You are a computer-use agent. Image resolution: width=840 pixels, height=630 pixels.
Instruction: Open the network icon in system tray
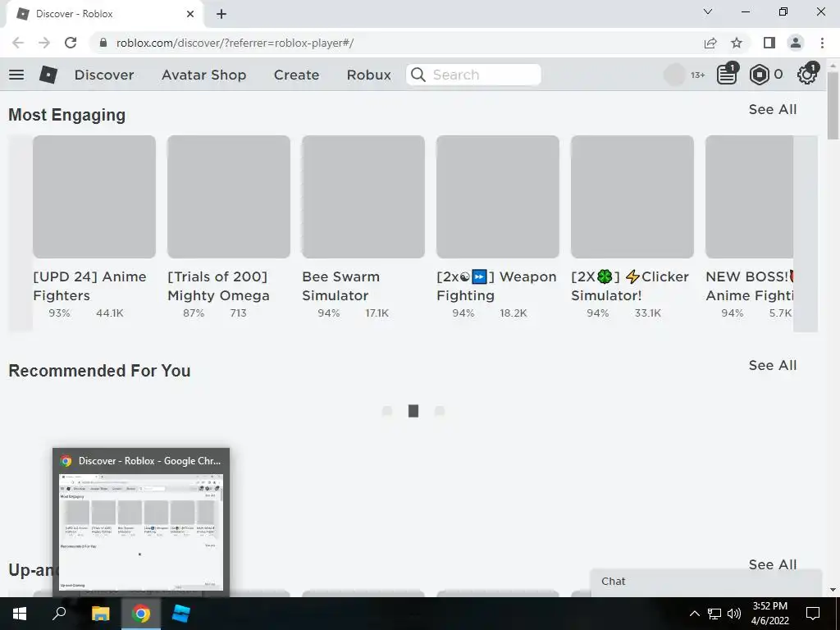[714, 614]
